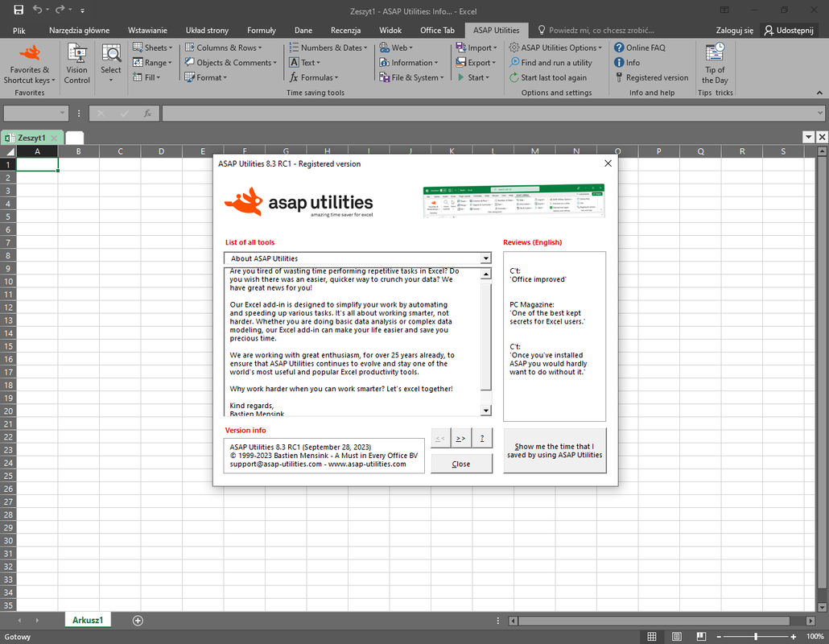The height and width of the screenshot is (644, 829).
Task: Switch to Normal view in status bar
Action: 652,637
